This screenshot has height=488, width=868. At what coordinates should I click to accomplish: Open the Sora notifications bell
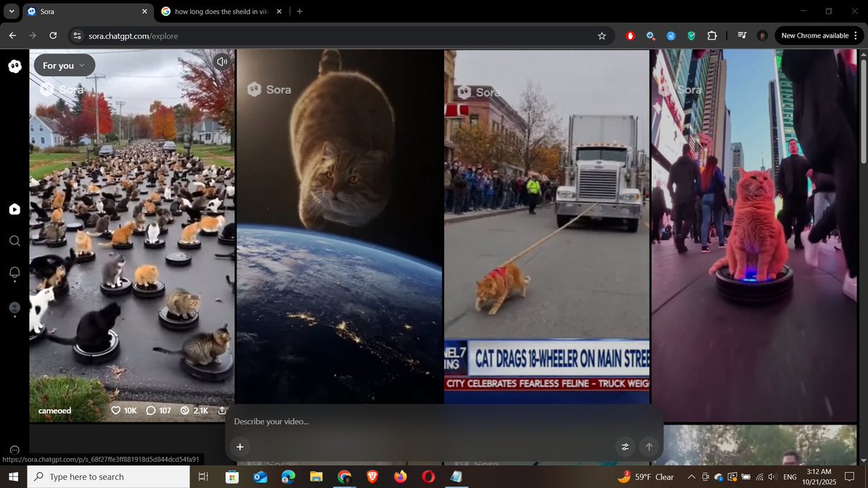(x=14, y=273)
